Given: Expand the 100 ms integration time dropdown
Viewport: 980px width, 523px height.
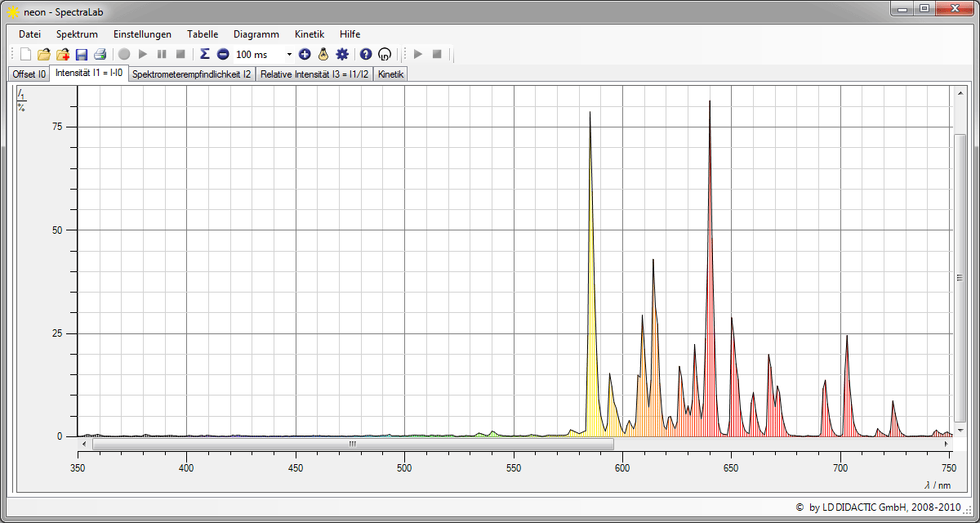Looking at the screenshot, I should (x=289, y=55).
